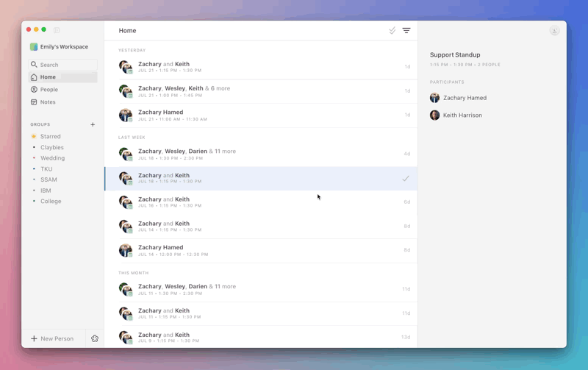Open the filter icon in Home header
588x370 pixels.
406,30
